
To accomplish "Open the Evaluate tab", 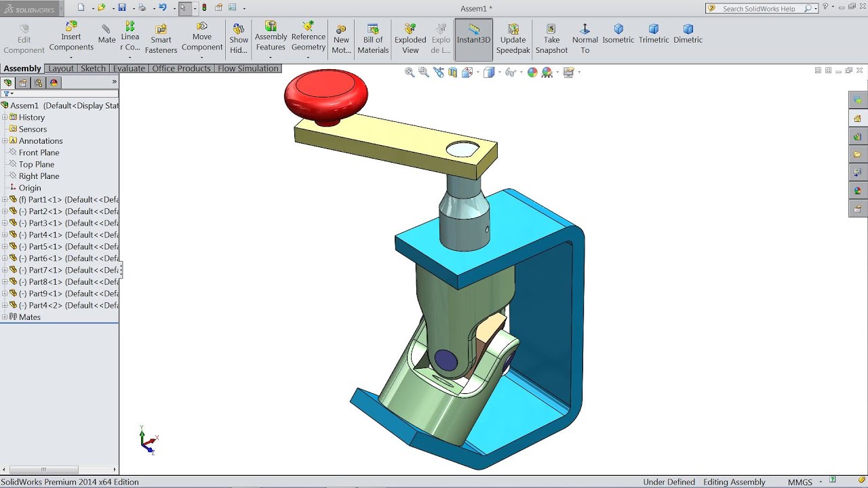I will click(129, 68).
